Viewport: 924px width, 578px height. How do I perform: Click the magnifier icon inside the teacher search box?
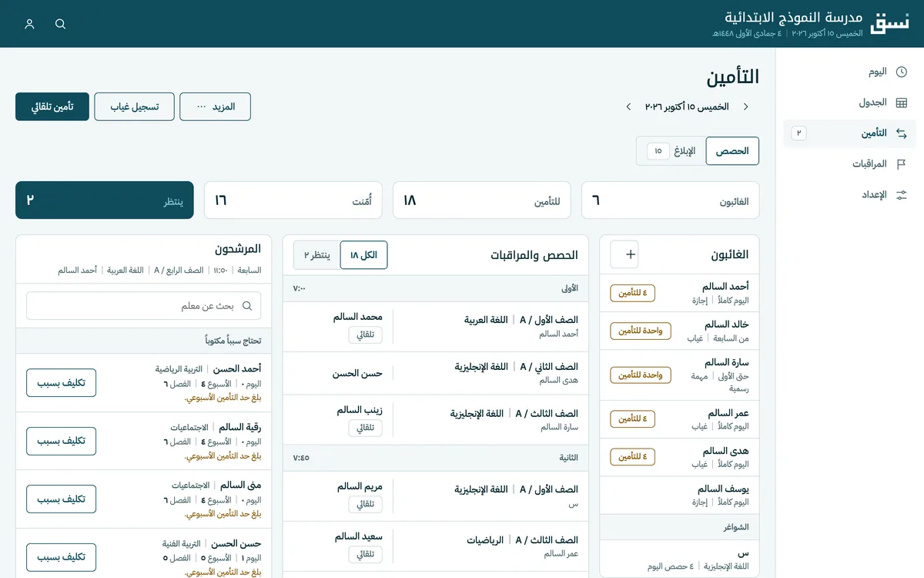tap(247, 306)
